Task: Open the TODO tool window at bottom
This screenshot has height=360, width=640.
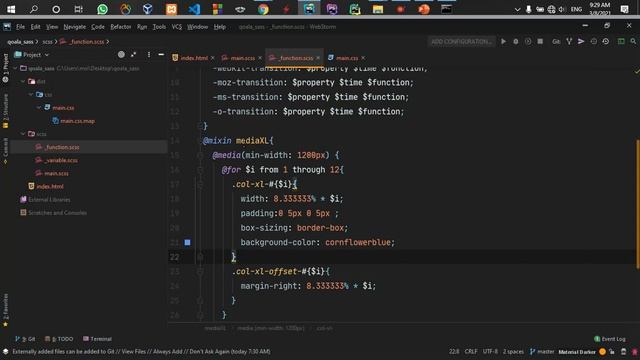Action: tap(59, 339)
